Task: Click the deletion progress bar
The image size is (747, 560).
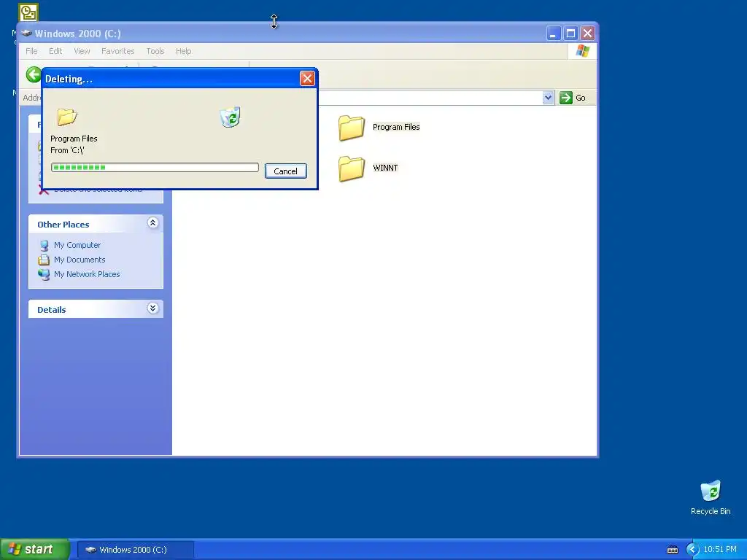Action: coord(155,167)
